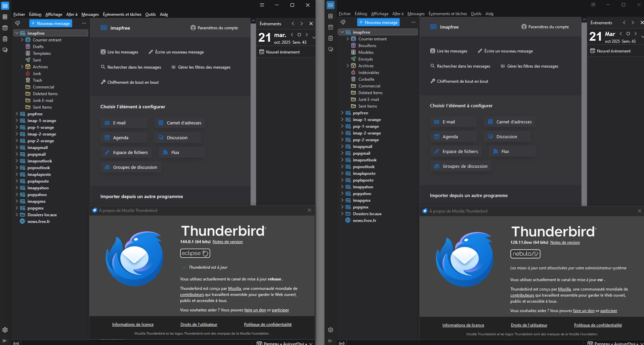Close the Évènements pane in the Thunderbird 144 window

click(311, 24)
